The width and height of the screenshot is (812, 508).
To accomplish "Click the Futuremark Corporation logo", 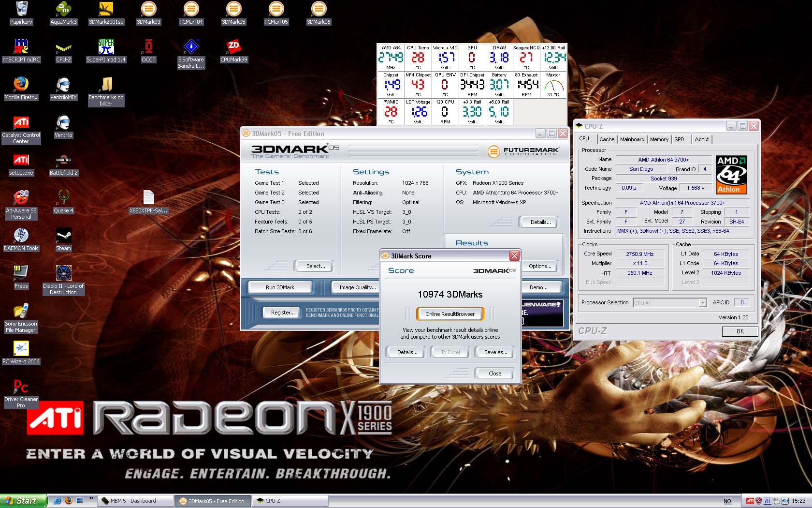I will [523, 151].
